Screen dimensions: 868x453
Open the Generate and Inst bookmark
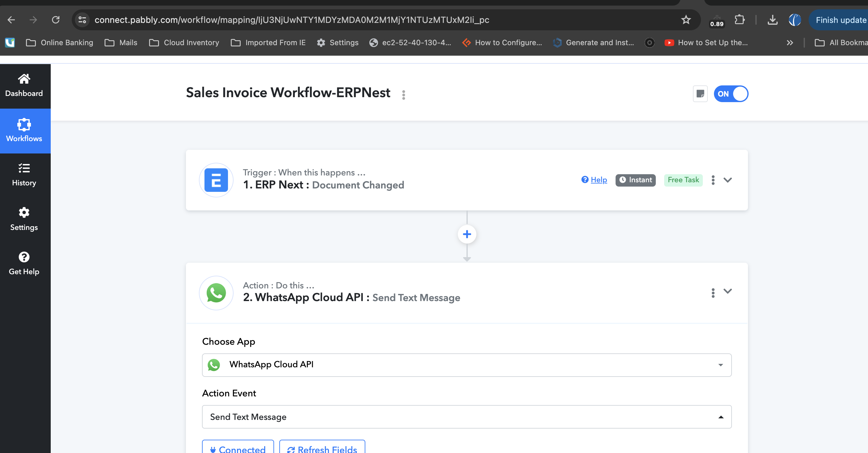coord(594,42)
